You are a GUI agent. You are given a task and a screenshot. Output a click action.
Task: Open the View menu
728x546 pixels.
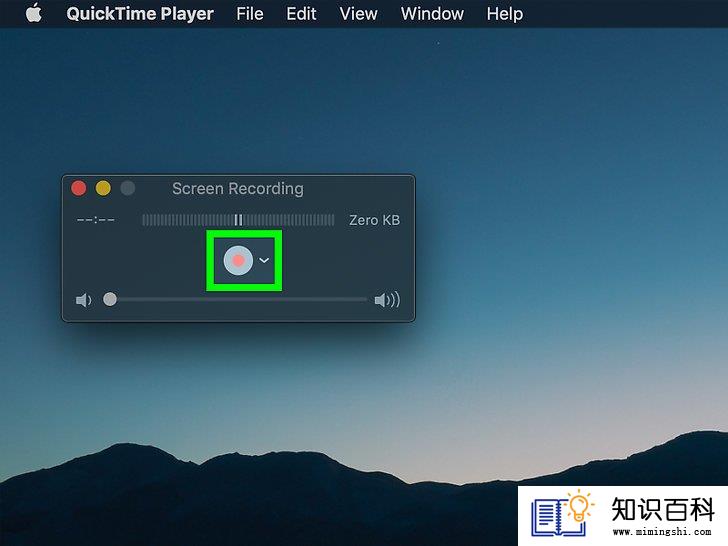pyautogui.click(x=358, y=14)
